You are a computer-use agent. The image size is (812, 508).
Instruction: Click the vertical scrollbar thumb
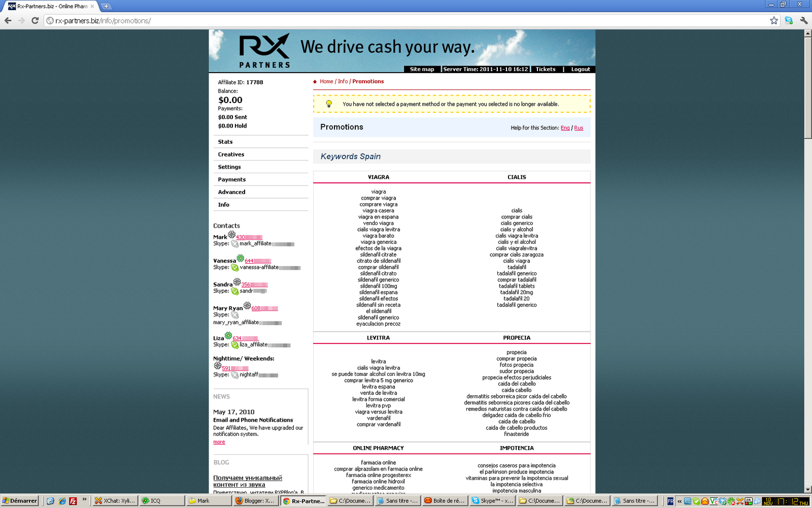click(x=807, y=87)
